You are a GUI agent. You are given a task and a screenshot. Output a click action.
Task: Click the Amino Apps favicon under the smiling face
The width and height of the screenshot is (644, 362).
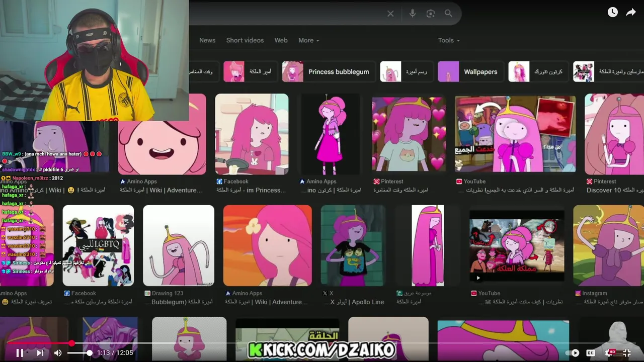122,182
